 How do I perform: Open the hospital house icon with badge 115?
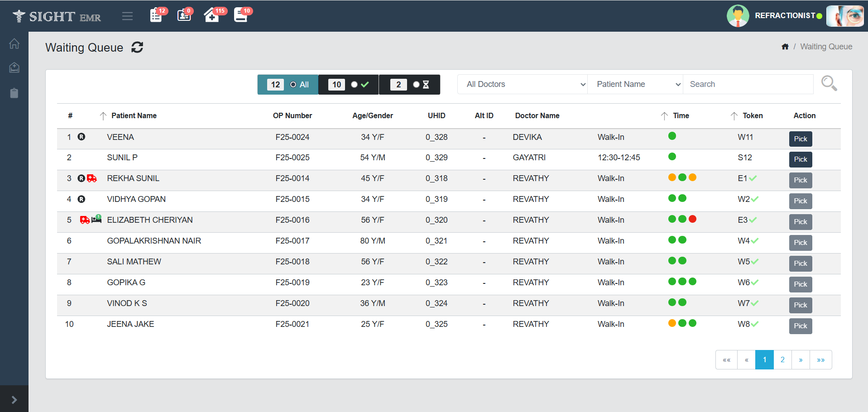click(x=211, y=15)
